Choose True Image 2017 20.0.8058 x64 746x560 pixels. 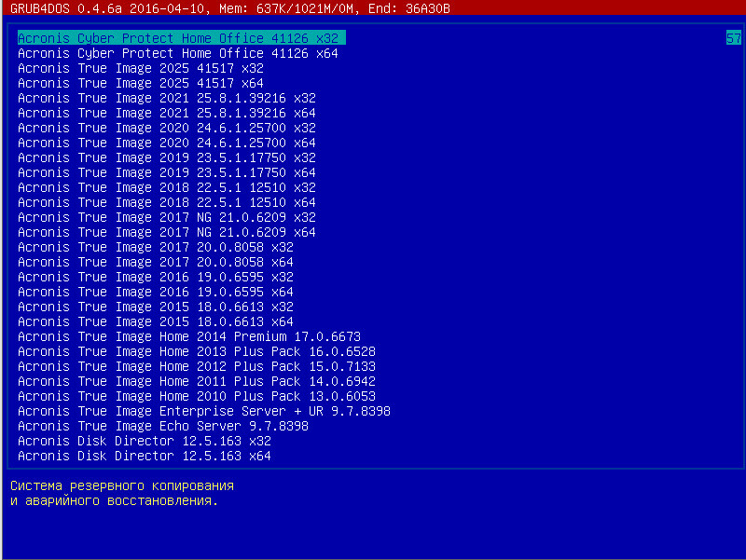pos(156,262)
